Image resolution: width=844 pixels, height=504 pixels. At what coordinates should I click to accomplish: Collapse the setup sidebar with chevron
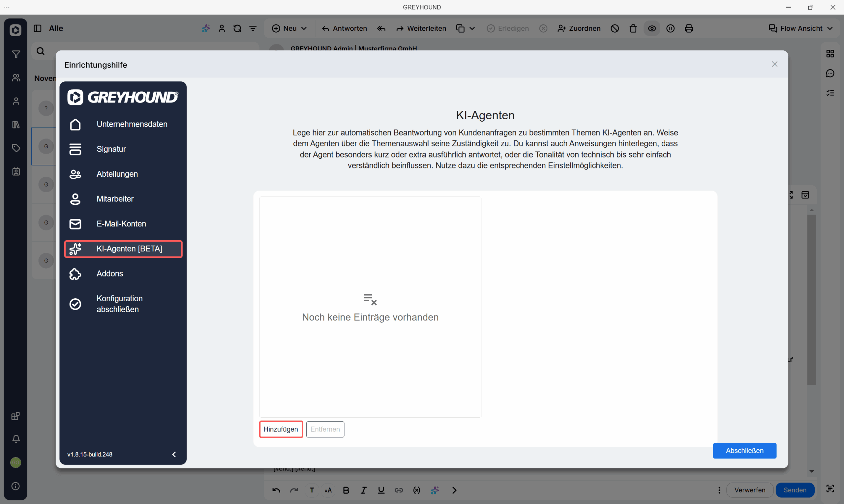coord(174,455)
